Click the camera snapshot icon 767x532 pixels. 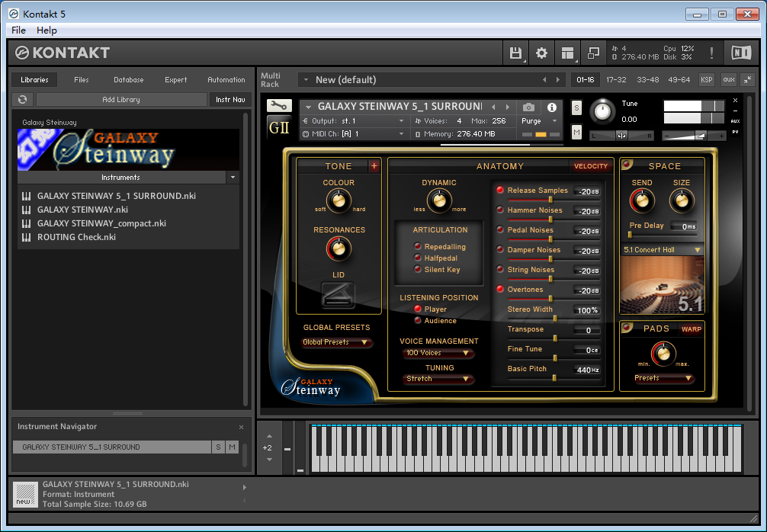click(x=528, y=107)
